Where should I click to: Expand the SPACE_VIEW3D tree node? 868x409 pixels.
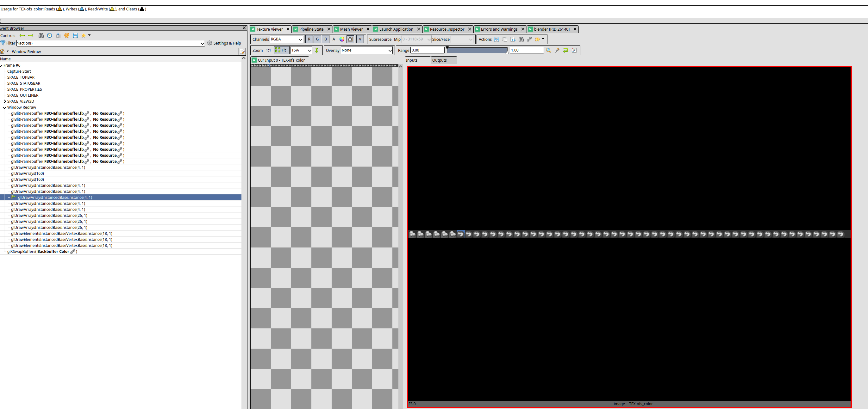5,101
